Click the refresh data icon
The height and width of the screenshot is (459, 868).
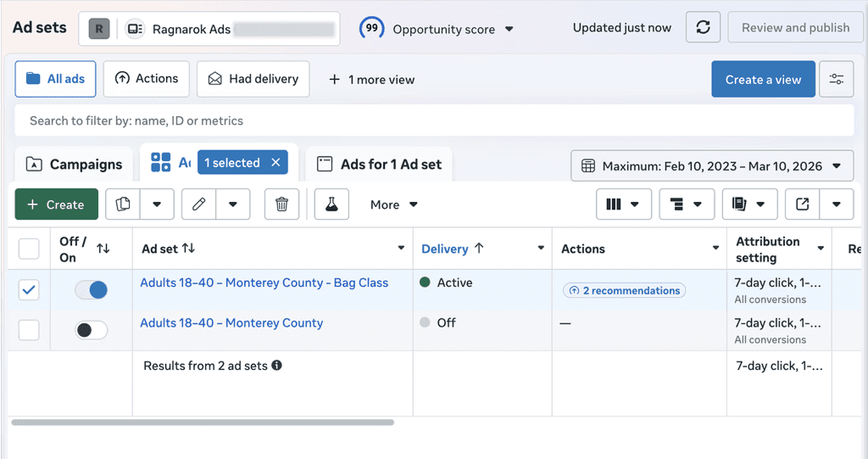[x=703, y=27]
